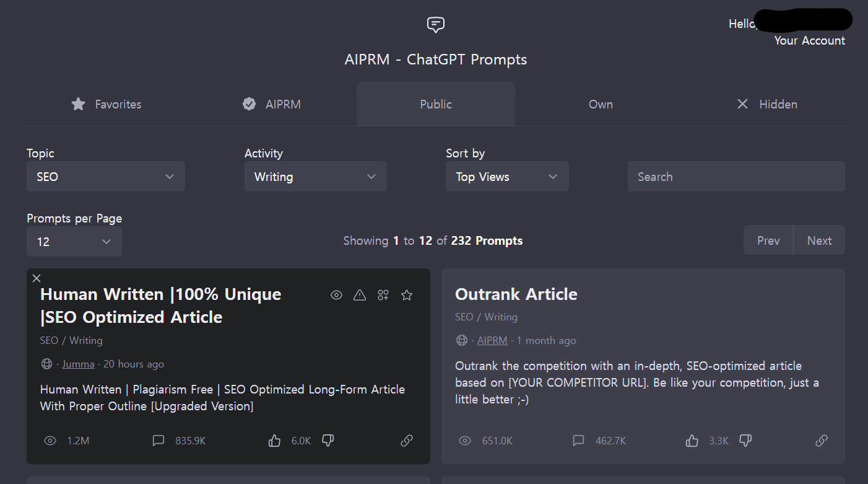The image size is (868, 484).
Task: Click the 3.3K likes count
Action: pos(719,441)
